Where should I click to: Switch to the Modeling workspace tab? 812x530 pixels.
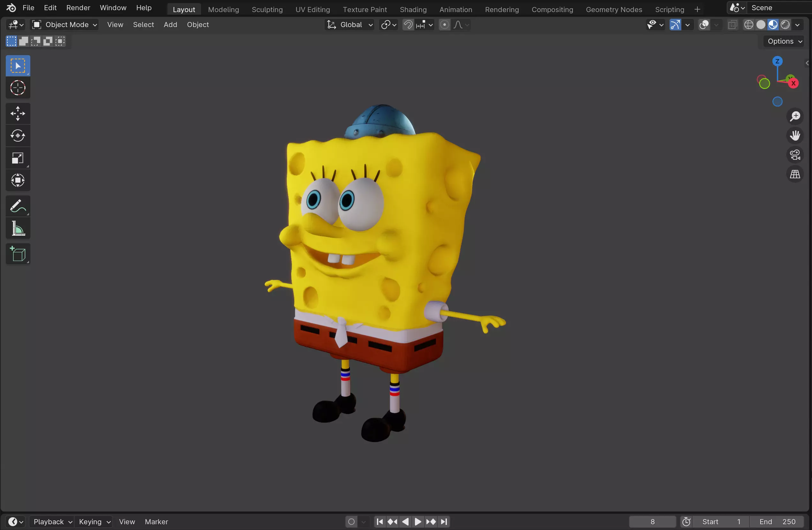(x=223, y=10)
